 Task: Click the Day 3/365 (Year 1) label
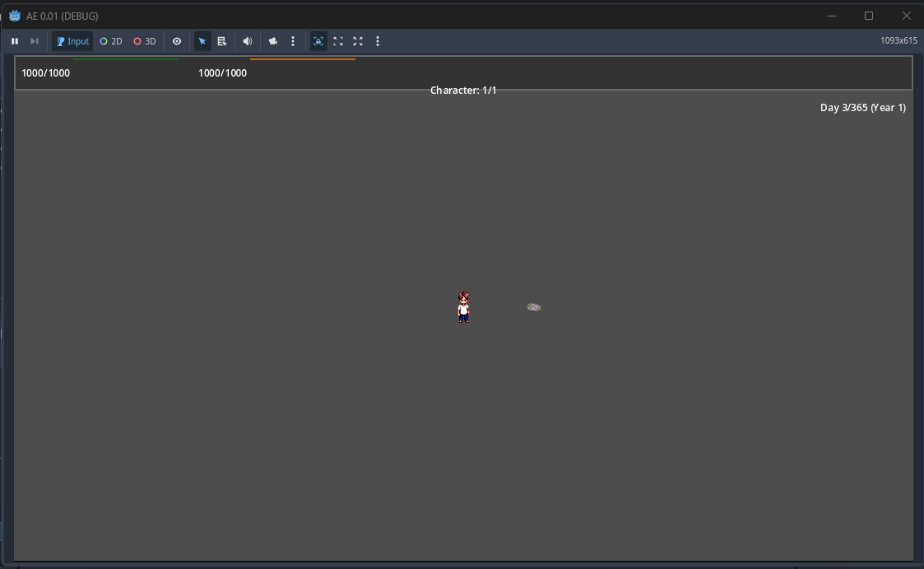click(863, 107)
